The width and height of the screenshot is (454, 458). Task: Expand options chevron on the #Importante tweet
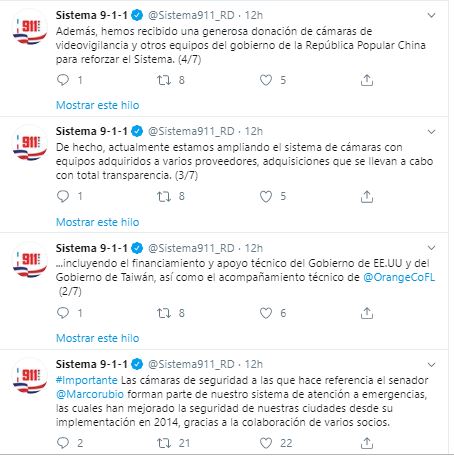[x=431, y=364]
